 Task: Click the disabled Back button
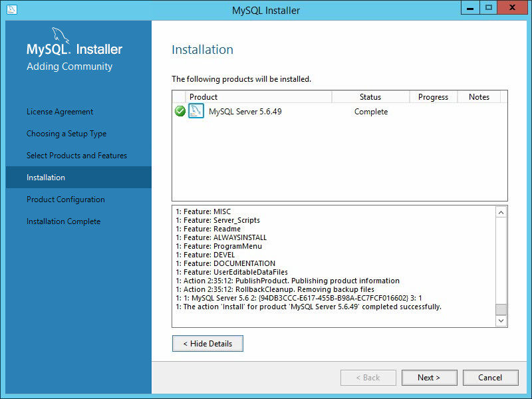pyautogui.click(x=368, y=378)
